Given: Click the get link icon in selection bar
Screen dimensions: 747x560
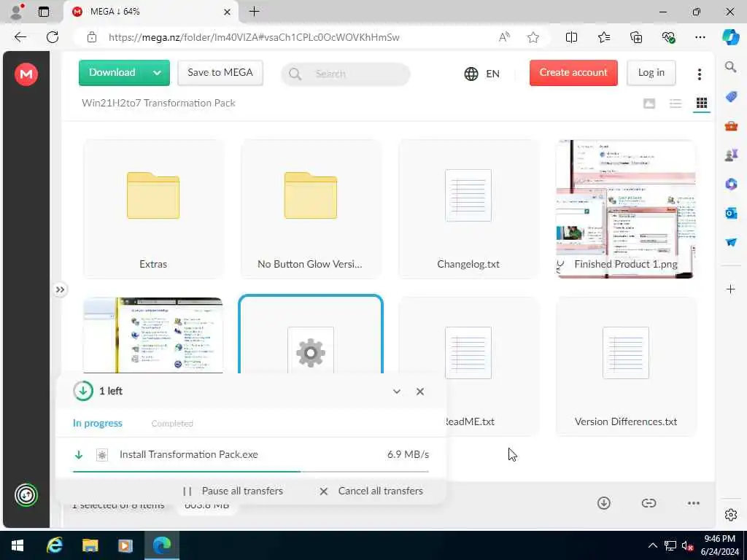Looking at the screenshot, I should click(x=649, y=503).
